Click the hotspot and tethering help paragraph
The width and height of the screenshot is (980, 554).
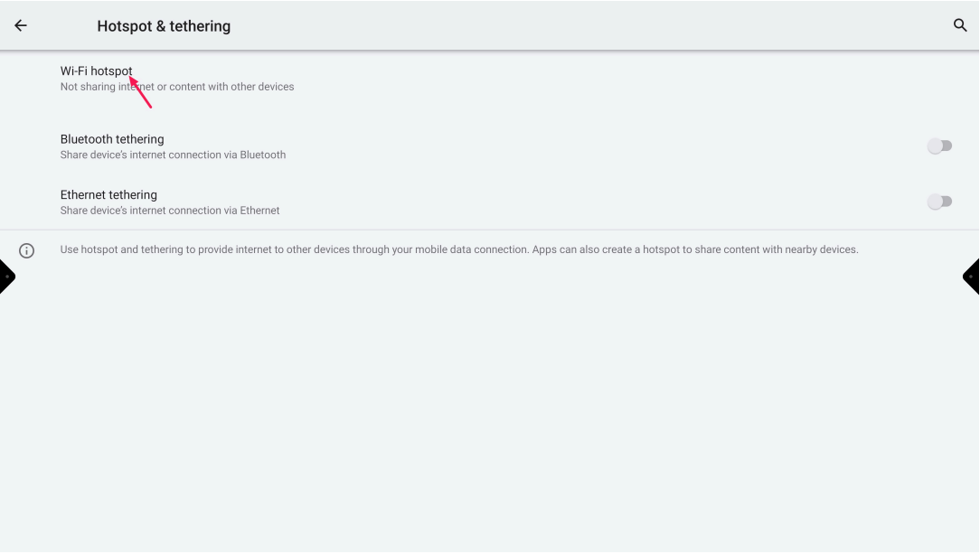[458, 249]
